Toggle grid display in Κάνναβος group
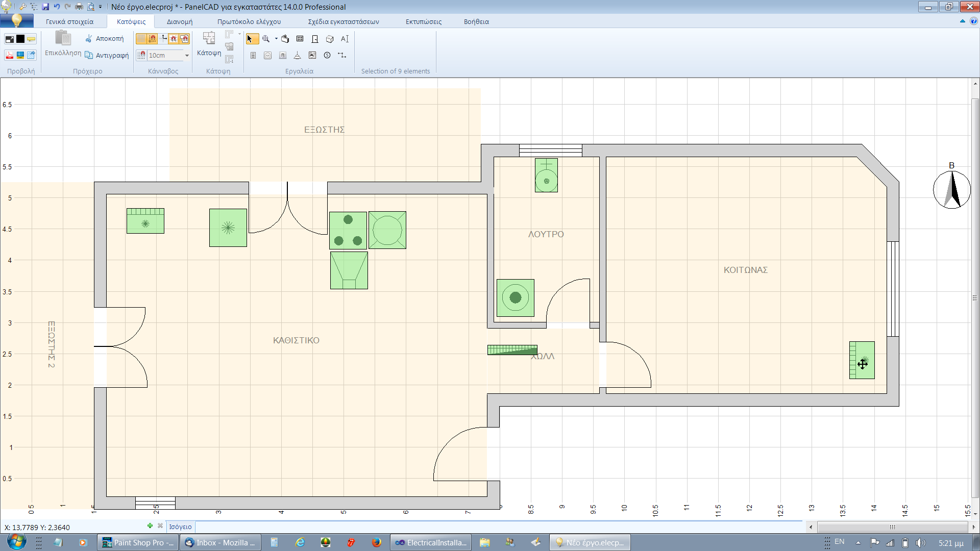Screen dimensions: 980x551 click(x=141, y=39)
